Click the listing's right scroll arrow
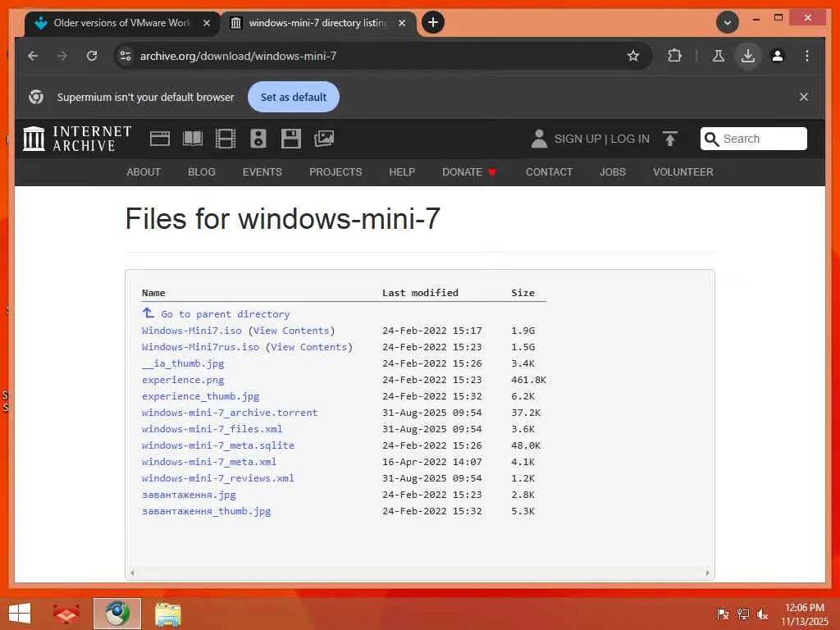840x630 pixels. click(707, 573)
